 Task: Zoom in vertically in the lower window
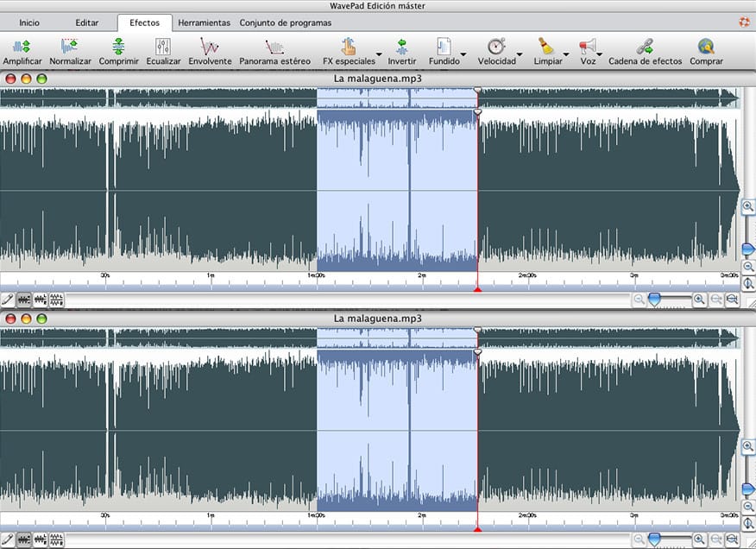(x=748, y=446)
